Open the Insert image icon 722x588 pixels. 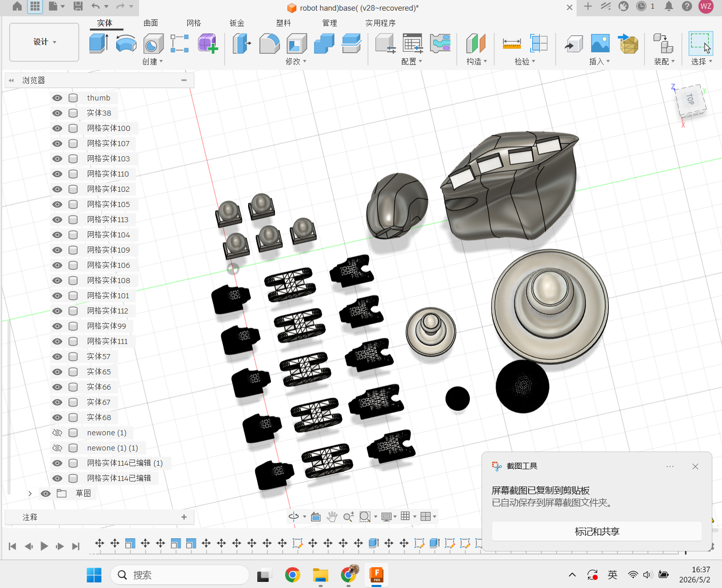click(x=600, y=44)
